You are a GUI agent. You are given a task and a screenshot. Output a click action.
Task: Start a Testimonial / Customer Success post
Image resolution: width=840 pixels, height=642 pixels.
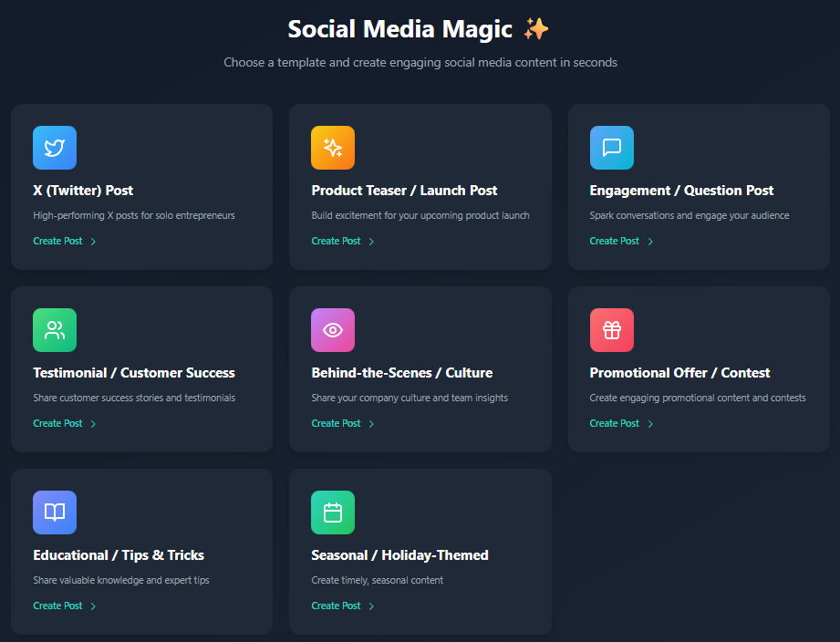coord(56,422)
